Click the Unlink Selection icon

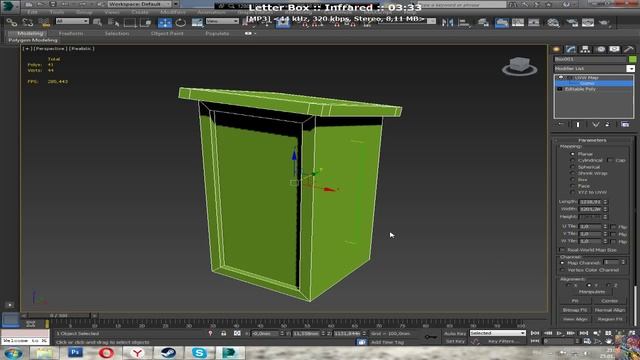(28, 22)
